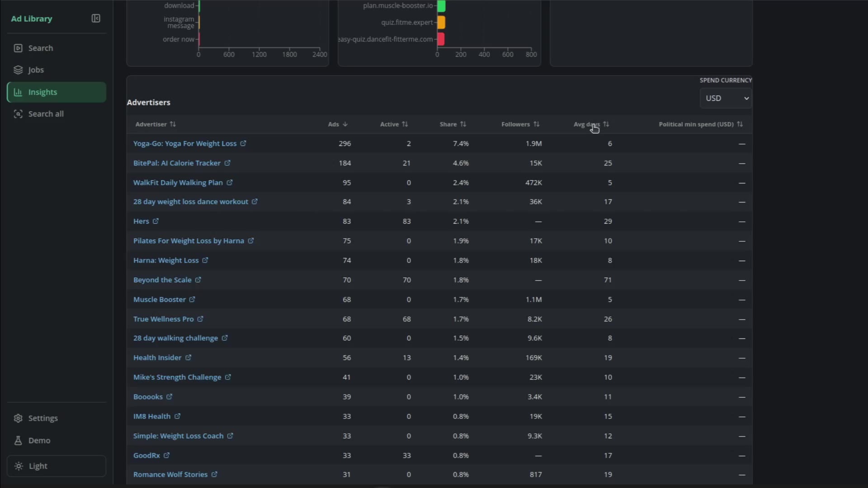Sort table by Ads column arrow
The width and height of the screenshot is (868, 488).
coord(345,124)
